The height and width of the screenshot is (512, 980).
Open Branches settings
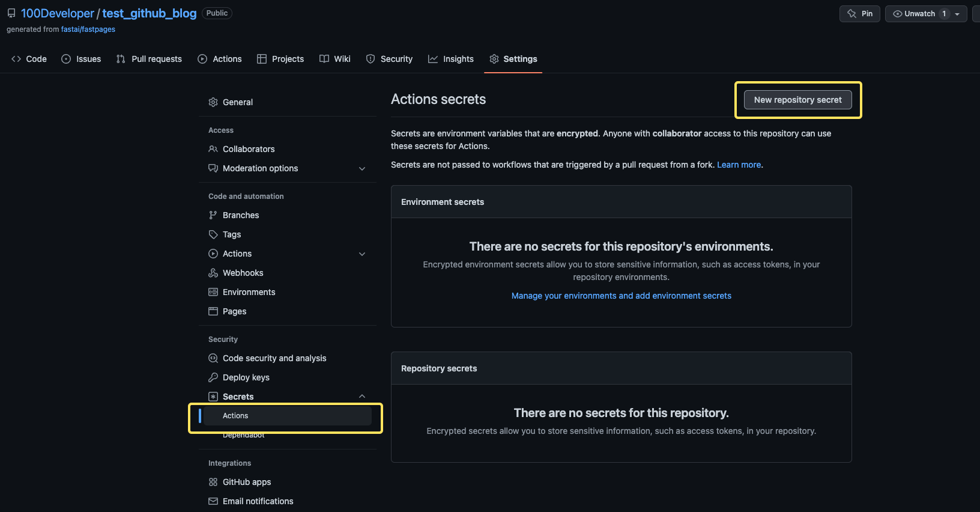(288, 215)
